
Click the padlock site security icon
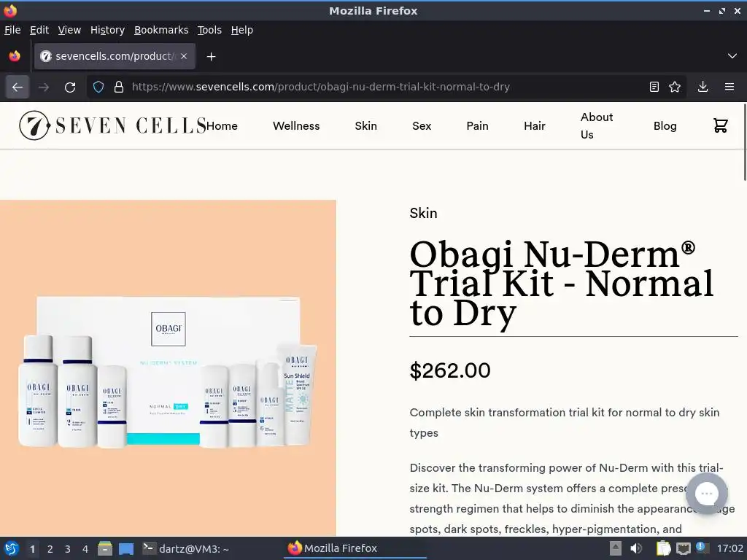119,87
